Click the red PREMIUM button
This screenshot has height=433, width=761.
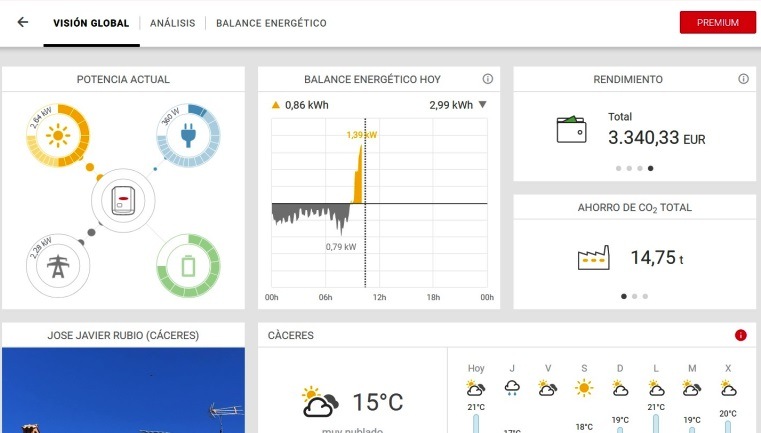point(718,22)
